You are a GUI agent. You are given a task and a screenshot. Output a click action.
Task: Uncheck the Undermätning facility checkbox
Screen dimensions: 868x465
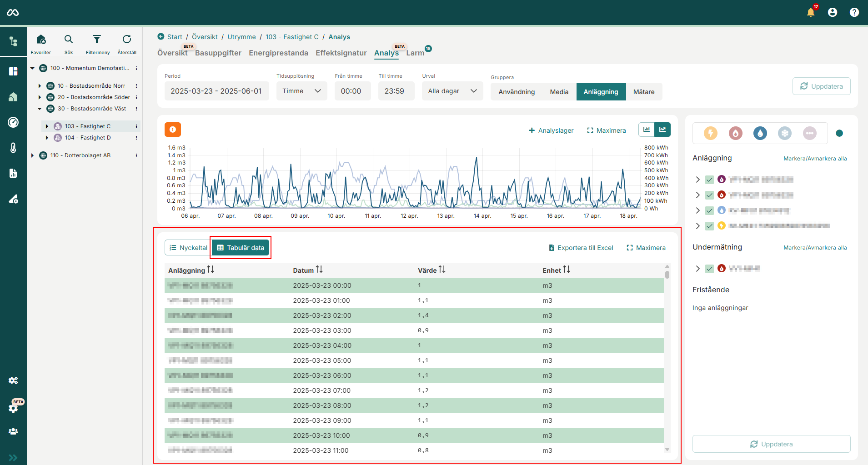709,269
